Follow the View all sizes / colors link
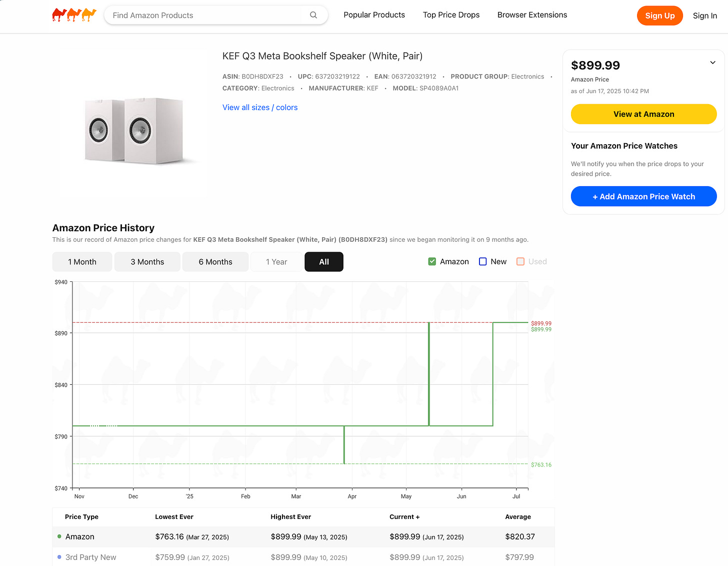 (260, 108)
